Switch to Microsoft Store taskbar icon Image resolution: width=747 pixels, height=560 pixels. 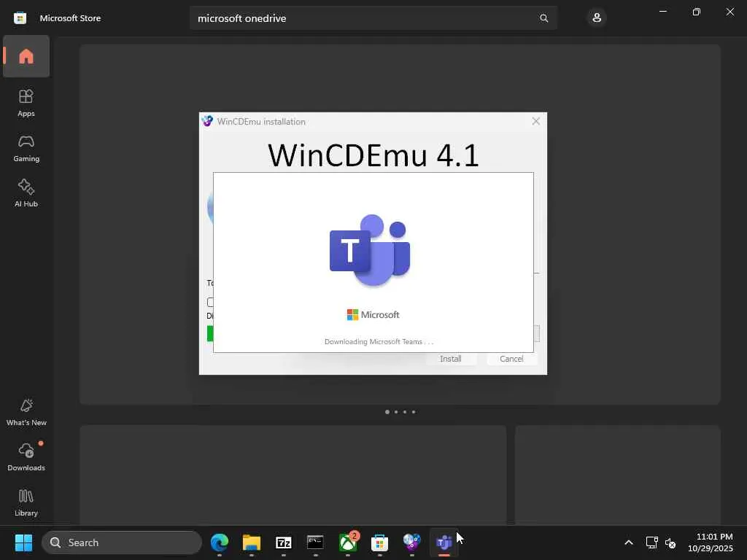(x=379, y=542)
